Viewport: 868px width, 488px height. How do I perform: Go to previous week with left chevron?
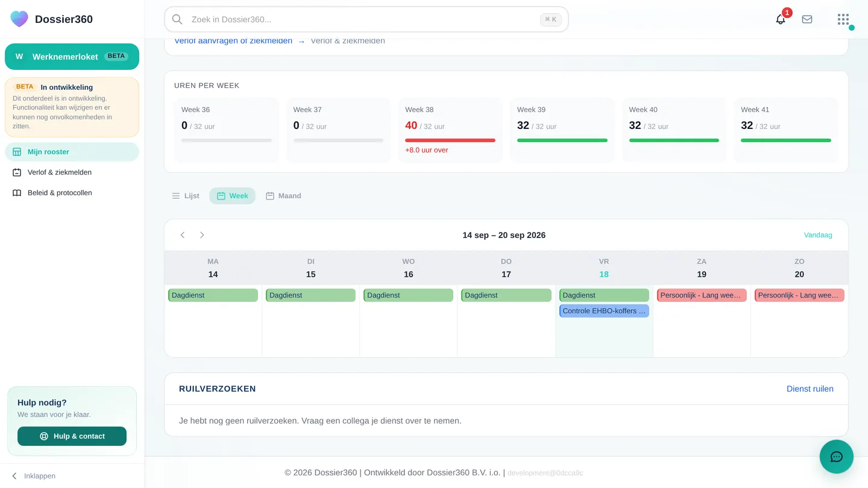pos(183,235)
